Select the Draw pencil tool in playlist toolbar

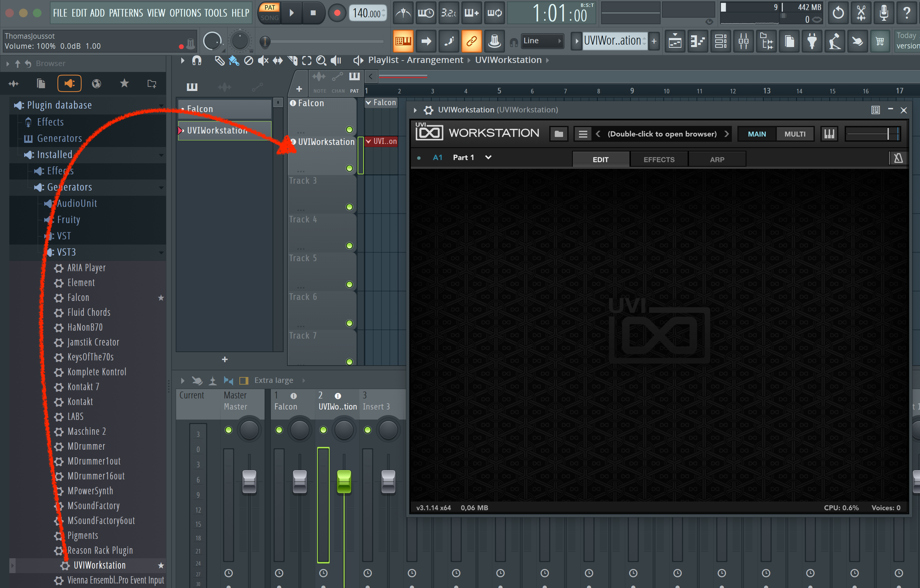click(219, 61)
